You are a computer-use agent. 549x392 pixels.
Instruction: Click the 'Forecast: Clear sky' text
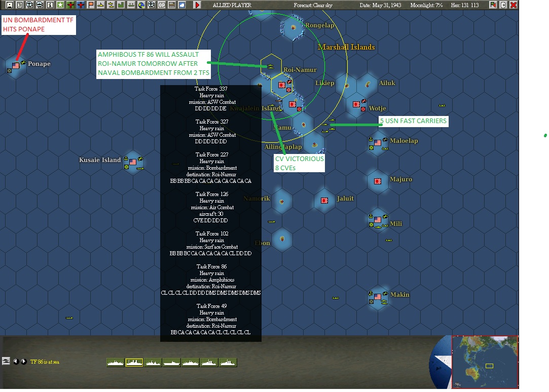pyautogui.click(x=313, y=5)
